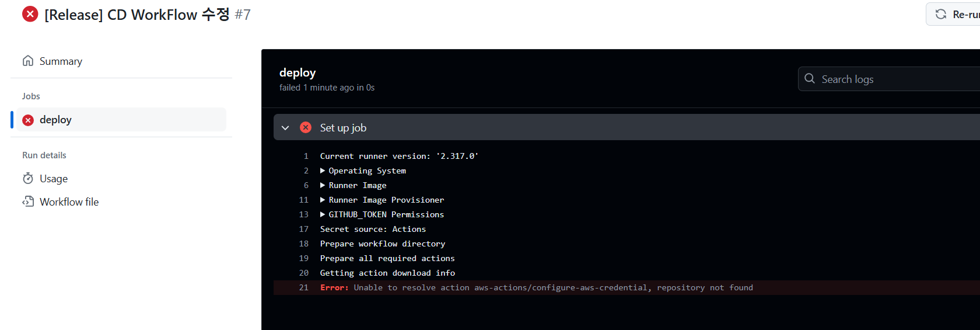Click 'Prepare all required actions' log line

pyautogui.click(x=387, y=258)
